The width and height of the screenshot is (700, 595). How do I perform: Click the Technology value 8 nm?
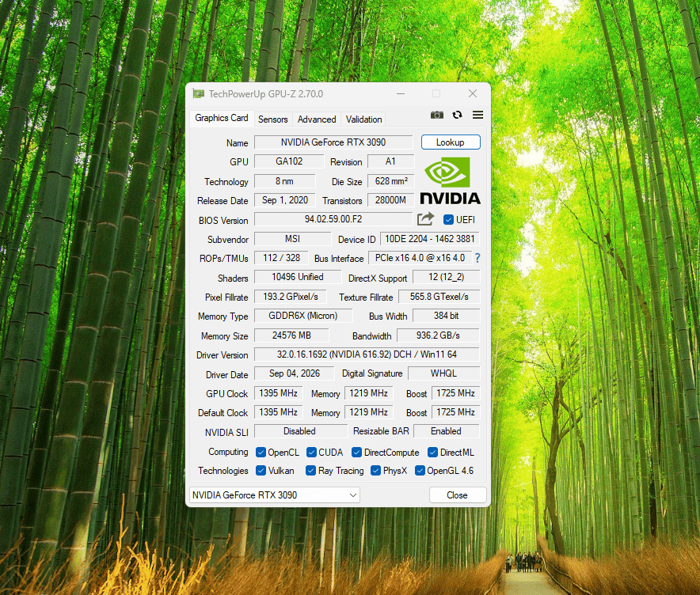coord(285,181)
